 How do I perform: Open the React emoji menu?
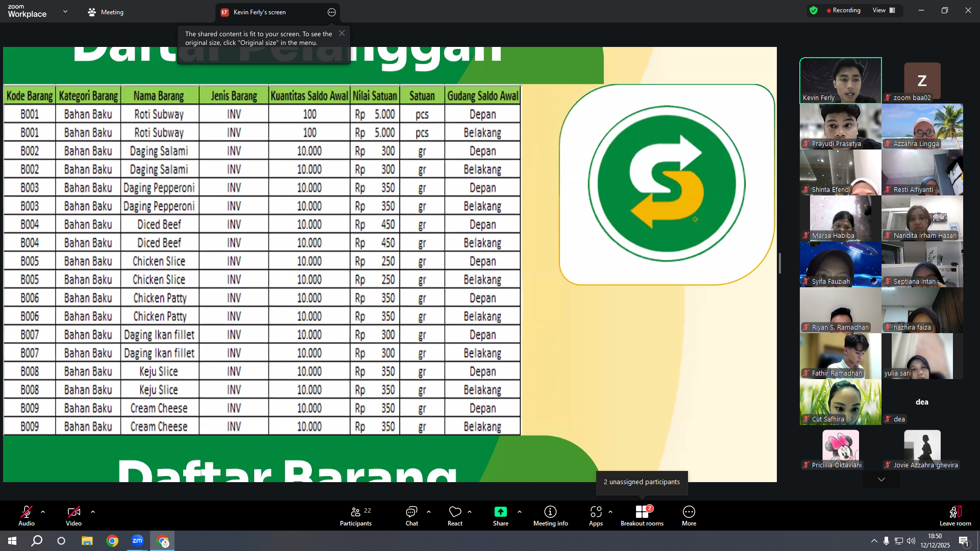tap(455, 515)
